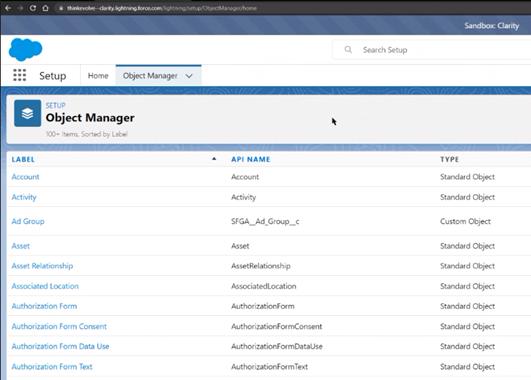Sort by the API NAME column header
531x380 pixels.
(x=251, y=159)
